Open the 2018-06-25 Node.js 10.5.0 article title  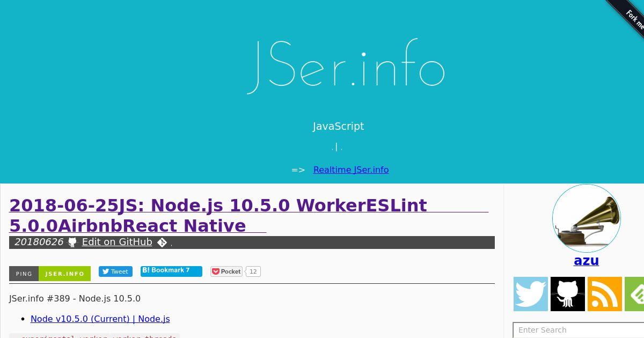point(248,216)
